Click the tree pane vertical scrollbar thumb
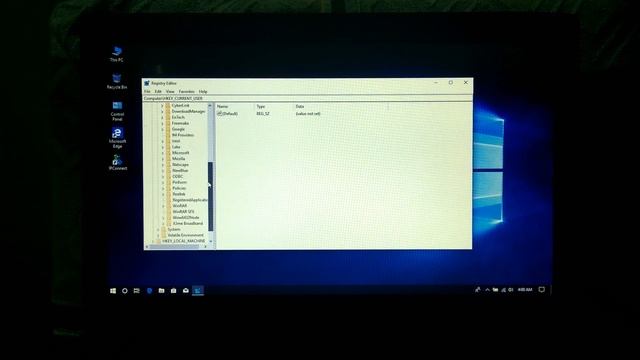 pos(211,196)
